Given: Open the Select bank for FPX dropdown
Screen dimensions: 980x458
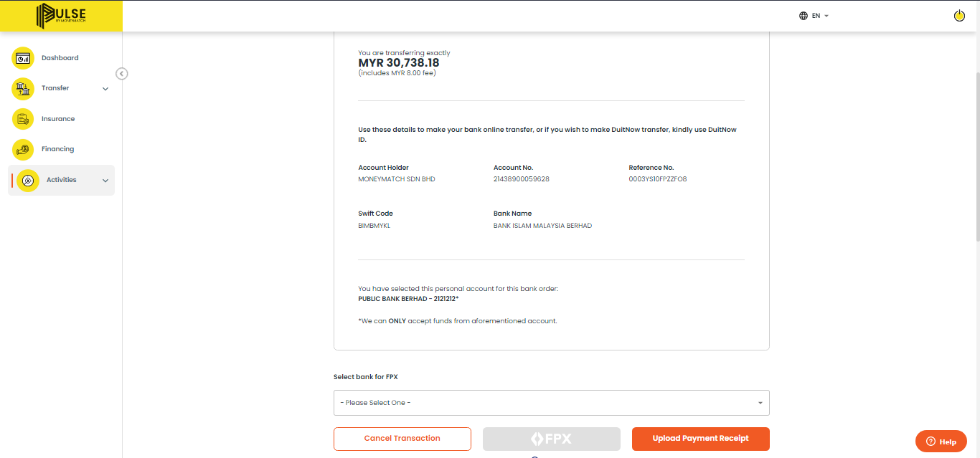Looking at the screenshot, I should 551,403.
